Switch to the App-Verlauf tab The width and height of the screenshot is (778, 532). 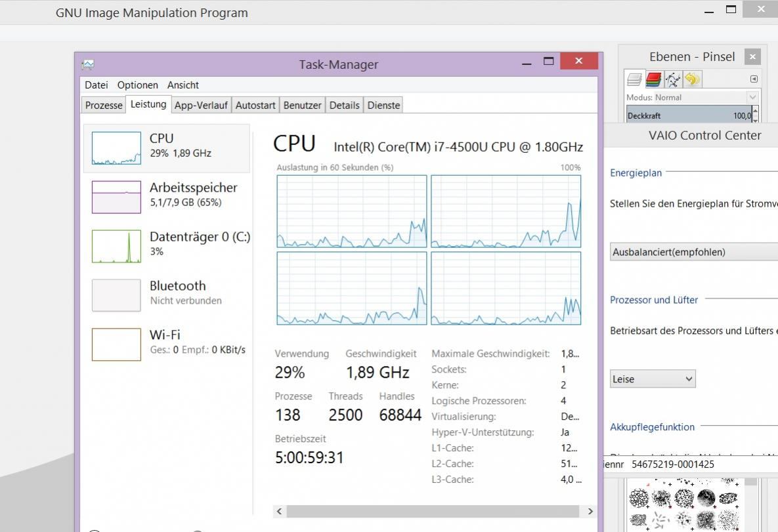click(x=201, y=105)
